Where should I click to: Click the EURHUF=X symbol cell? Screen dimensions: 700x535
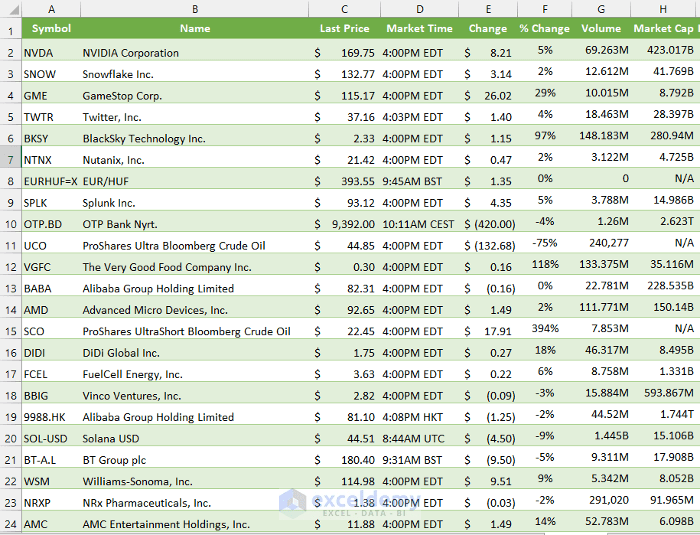point(51,179)
